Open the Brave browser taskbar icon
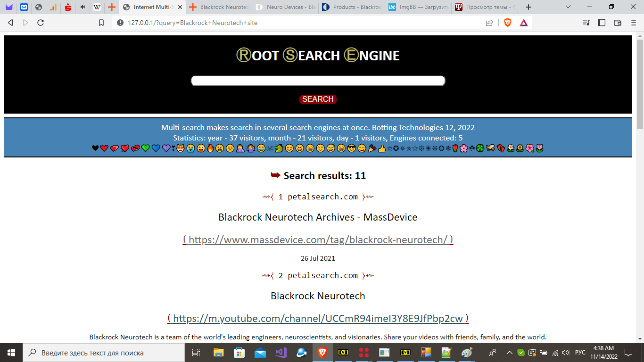This screenshot has height=362, width=644. [322, 353]
